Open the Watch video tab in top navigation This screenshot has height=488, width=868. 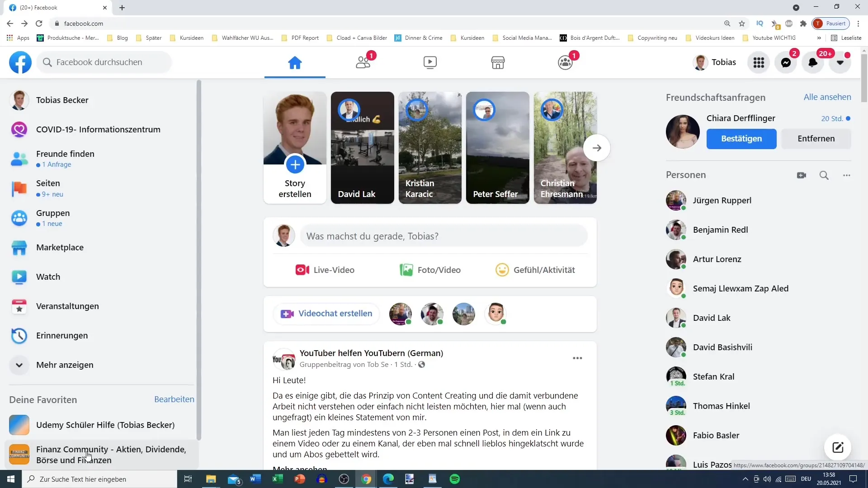[430, 62]
